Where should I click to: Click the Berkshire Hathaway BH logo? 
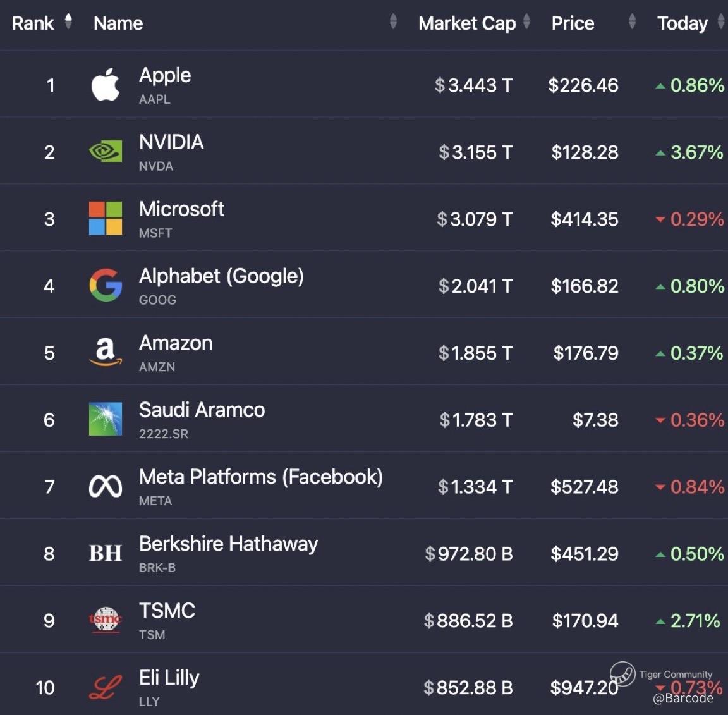pyautogui.click(x=106, y=554)
